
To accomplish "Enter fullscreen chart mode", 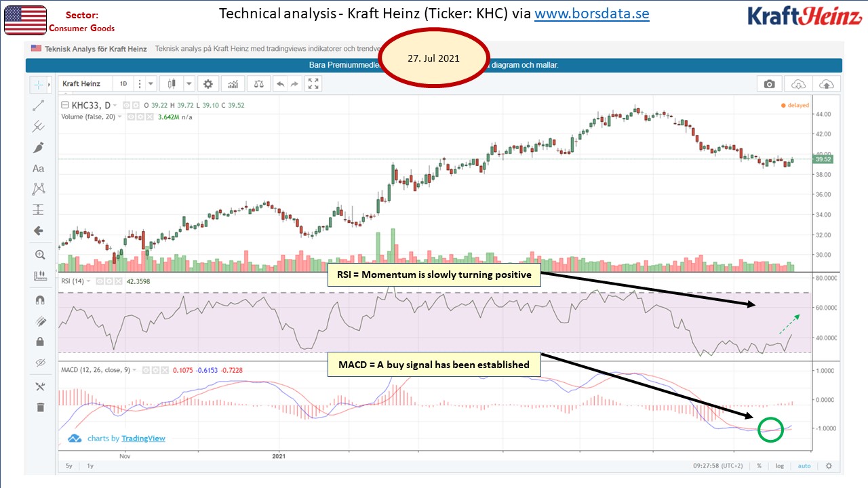I will [313, 84].
